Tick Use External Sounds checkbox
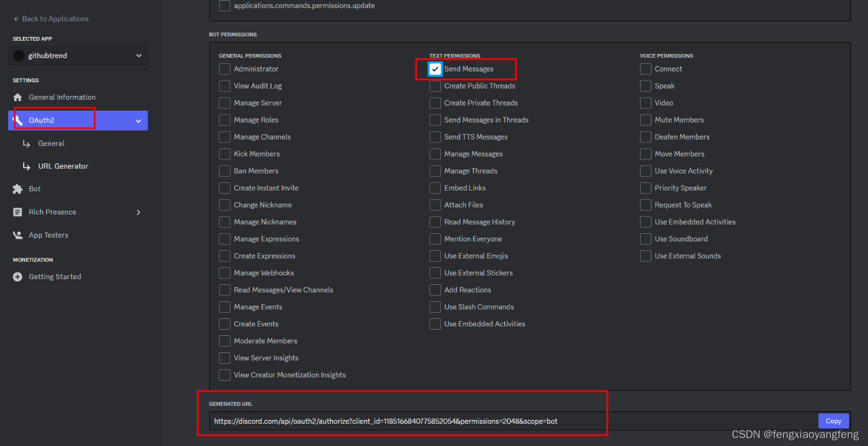Screen dimensions: 868x446 click(x=645, y=256)
